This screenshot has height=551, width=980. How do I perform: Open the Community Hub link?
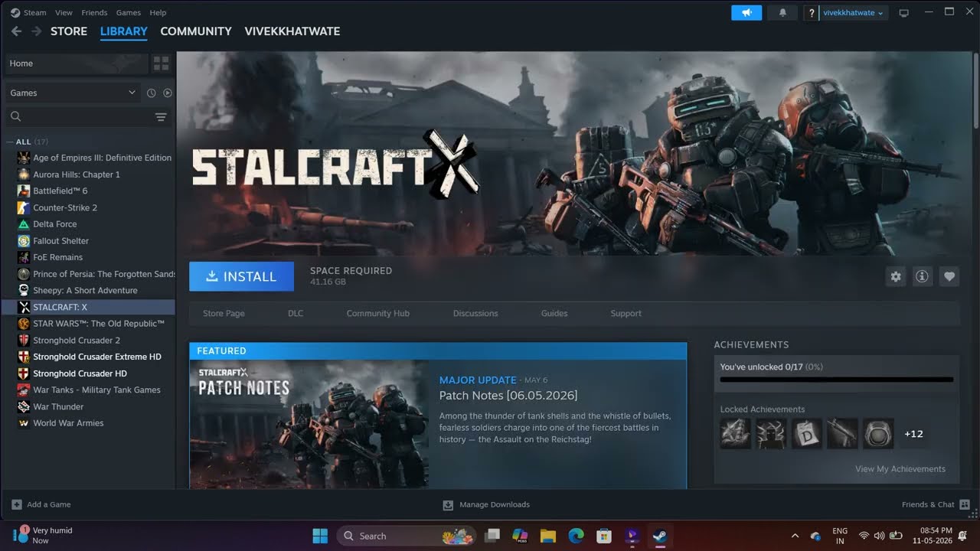pos(378,314)
